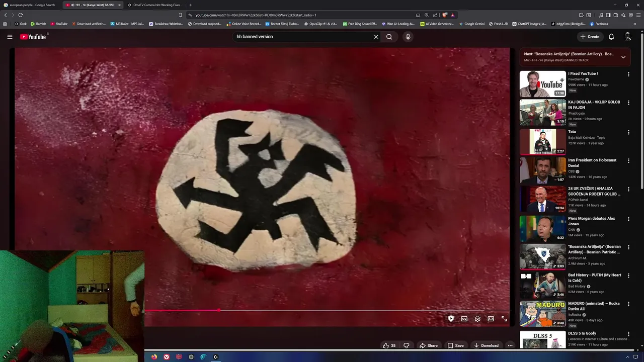Open more actions ellipsis below video
Image resolution: width=644 pixels, height=362 pixels.
click(510, 345)
